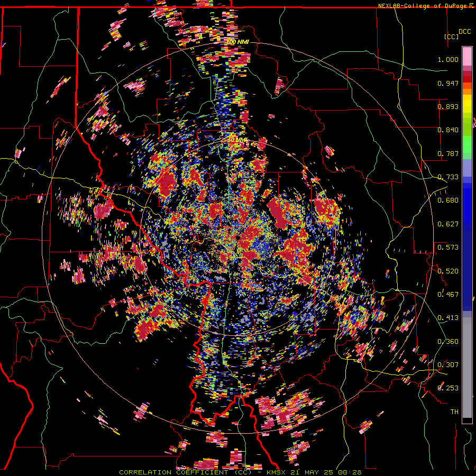This screenshot has width=476, height=476.
Task: Click the 0.627 scale value
Action: [448, 224]
